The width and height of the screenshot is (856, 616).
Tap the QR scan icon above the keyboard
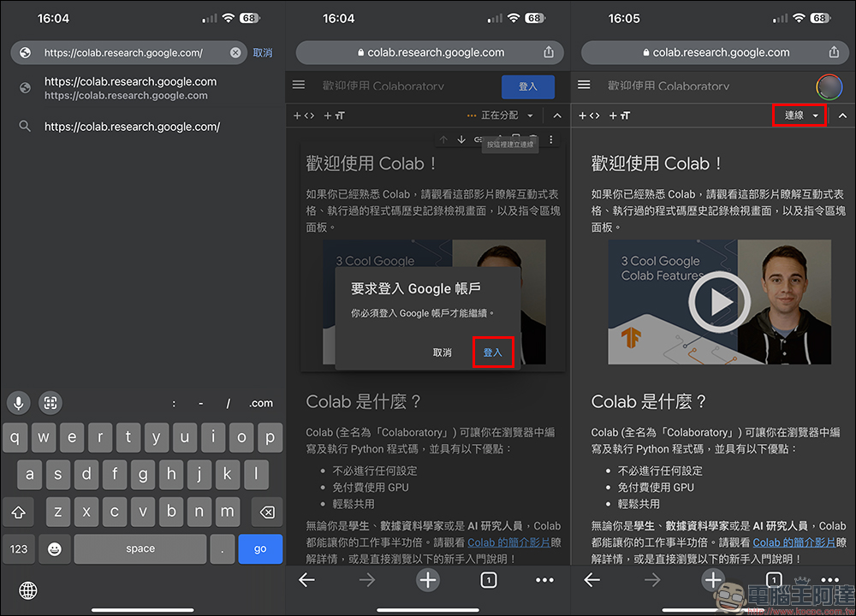(x=51, y=403)
